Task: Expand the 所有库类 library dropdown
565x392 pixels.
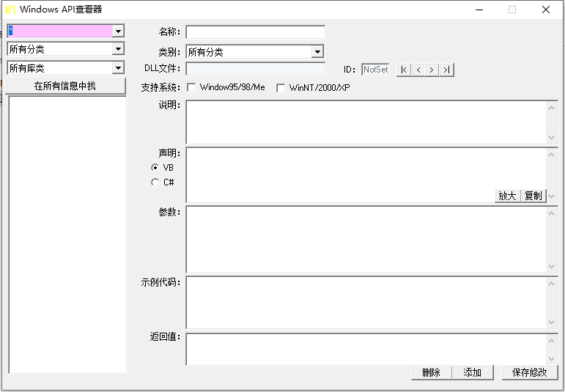Action: pyautogui.click(x=118, y=67)
